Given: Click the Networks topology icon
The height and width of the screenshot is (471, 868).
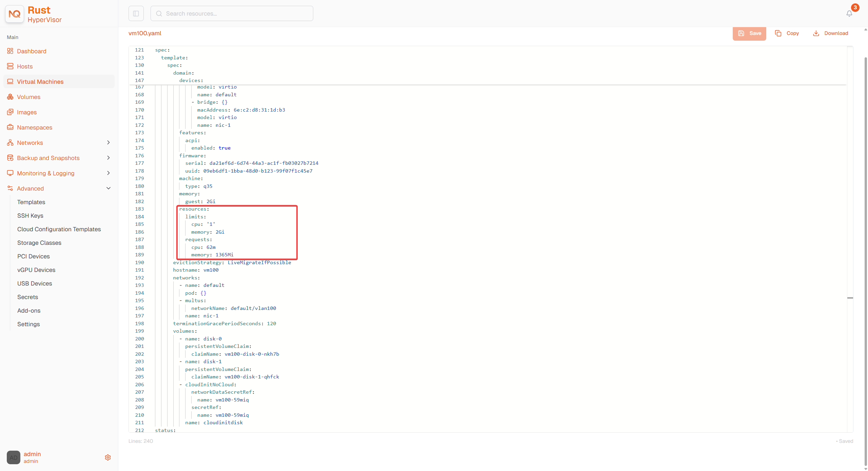Looking at the screenshot, I should coord(10,142).
